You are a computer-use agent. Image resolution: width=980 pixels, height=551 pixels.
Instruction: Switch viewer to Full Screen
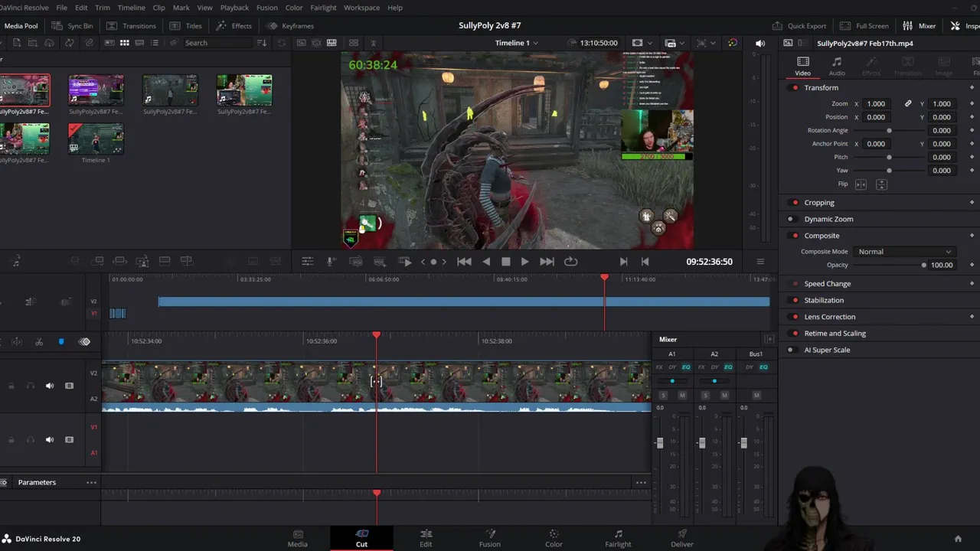[x=864, y=26]
